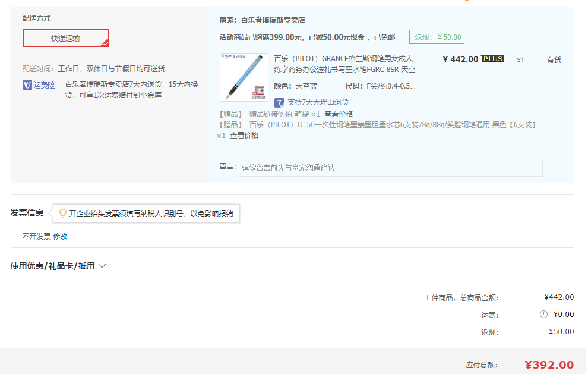Click the 总商品金额 ¥442.00 value
This screenshot has height=374, width=588.
tap(559, 297)
